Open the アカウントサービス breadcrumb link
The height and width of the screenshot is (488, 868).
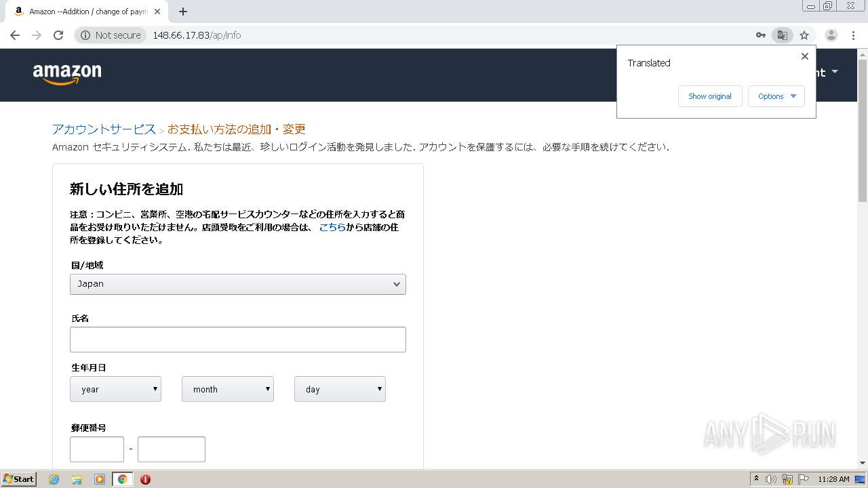104,129
